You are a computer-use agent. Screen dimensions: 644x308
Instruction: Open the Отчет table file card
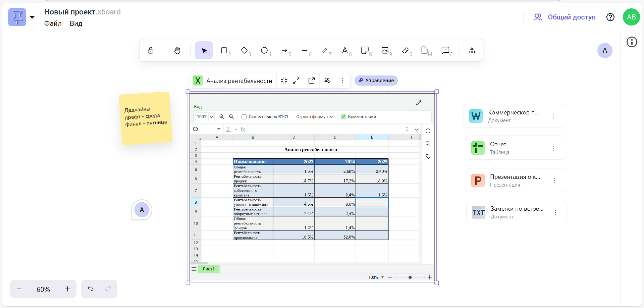[516, 148]
